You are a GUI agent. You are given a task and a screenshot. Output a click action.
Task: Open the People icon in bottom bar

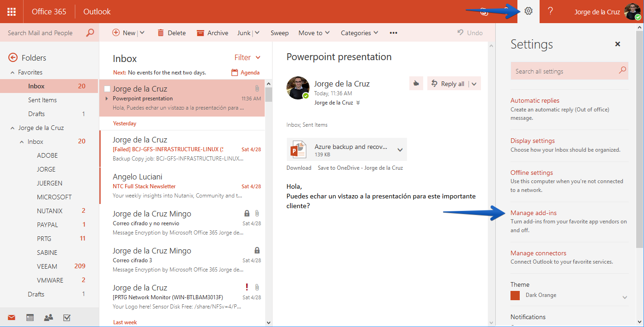click(x=48, y=317)
